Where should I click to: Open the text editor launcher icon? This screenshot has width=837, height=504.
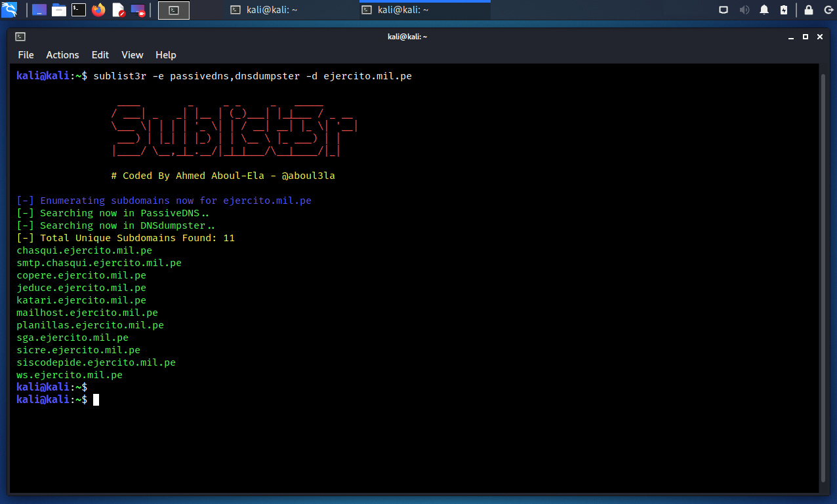click(118, 10)
